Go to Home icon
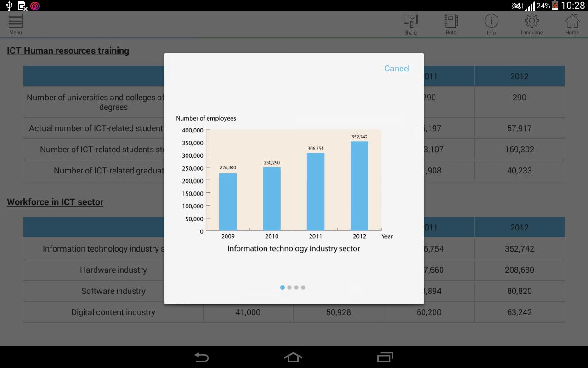588x368 pixels. point(572,24)
